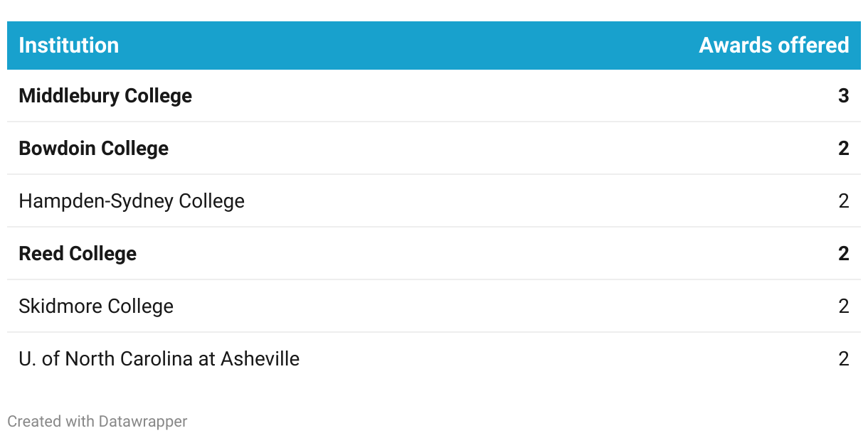This screenshot has height=438, width=868.
Task: Open the Created with Datawrapper link
Action: tap(97, 422)
